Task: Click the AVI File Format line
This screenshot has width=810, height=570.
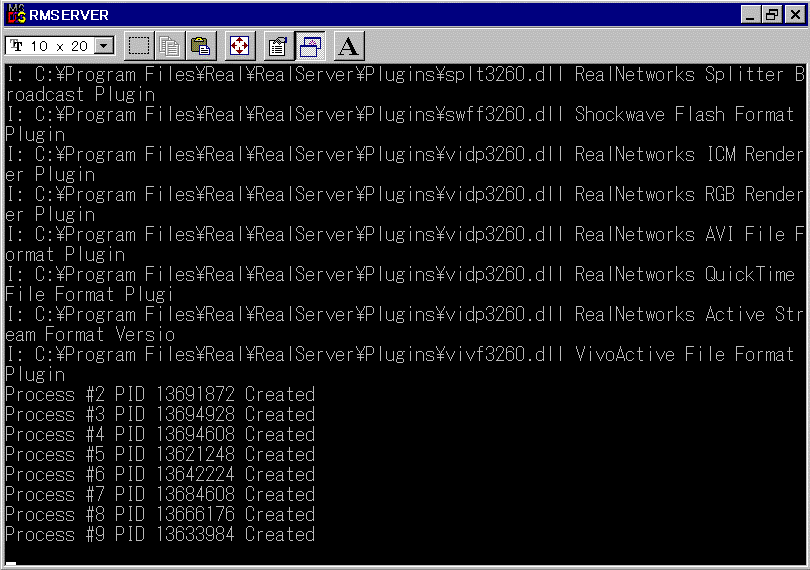Action: coord(405,235)
